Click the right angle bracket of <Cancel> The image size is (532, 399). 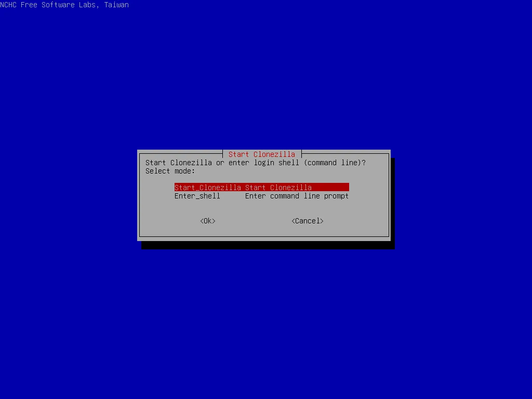[x=322, y=221]
